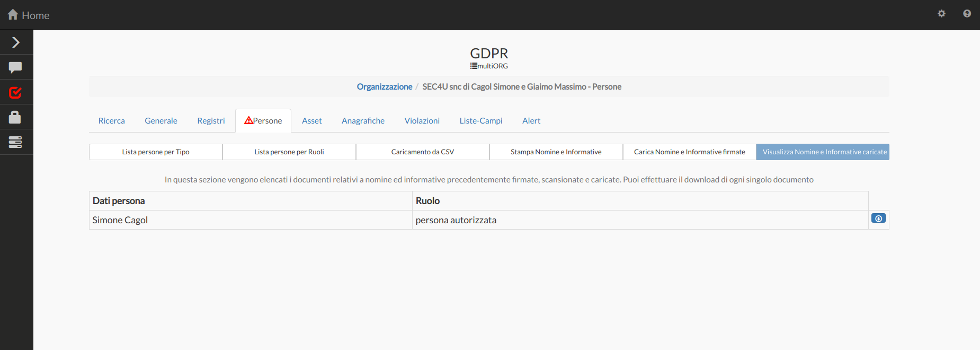Click the warning triangle on the Persone tab
Screen dimensions: 980x350
pos(248,120)
